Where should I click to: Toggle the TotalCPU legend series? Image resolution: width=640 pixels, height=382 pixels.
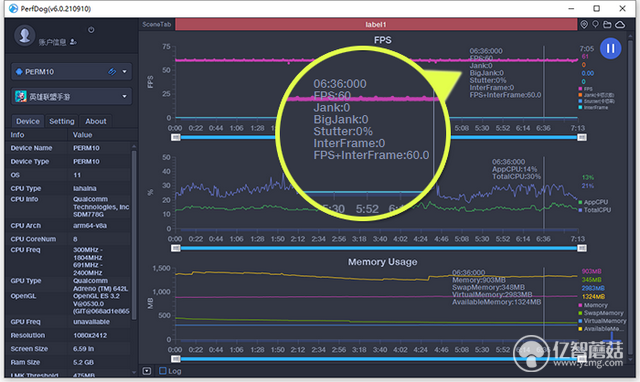[595, 210]
